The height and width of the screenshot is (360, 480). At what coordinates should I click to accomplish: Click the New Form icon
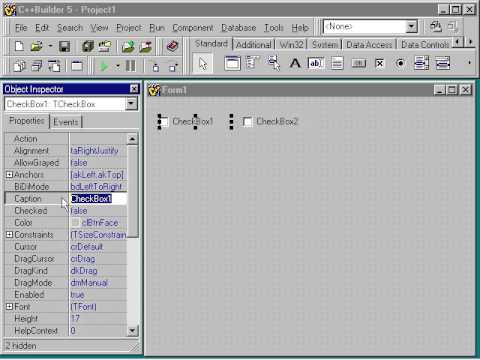77,66
